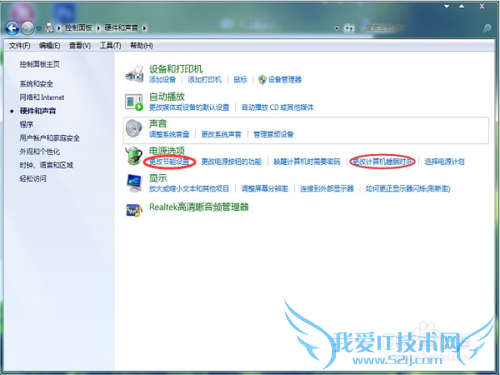
Task: Open 设备管理器 link
Action: point(285,80)
